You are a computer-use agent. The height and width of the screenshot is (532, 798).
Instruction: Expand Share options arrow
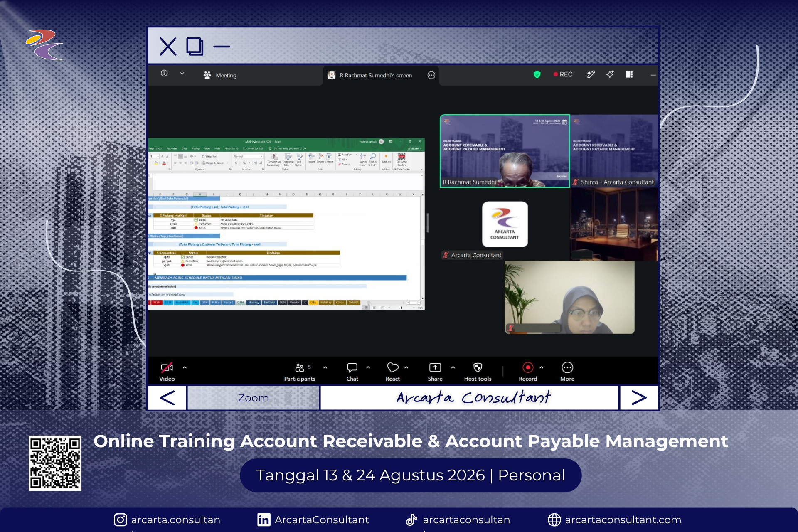click(453, 367)
